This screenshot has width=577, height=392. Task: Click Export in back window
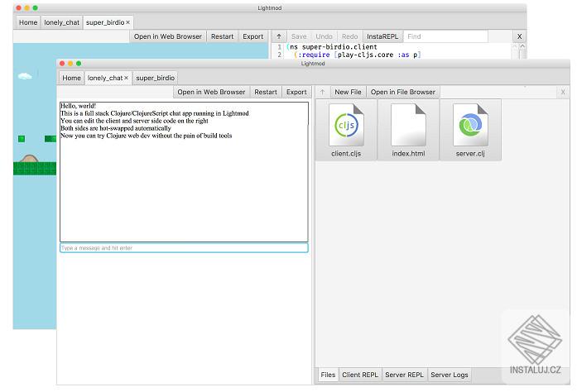[x=252, y=36]
